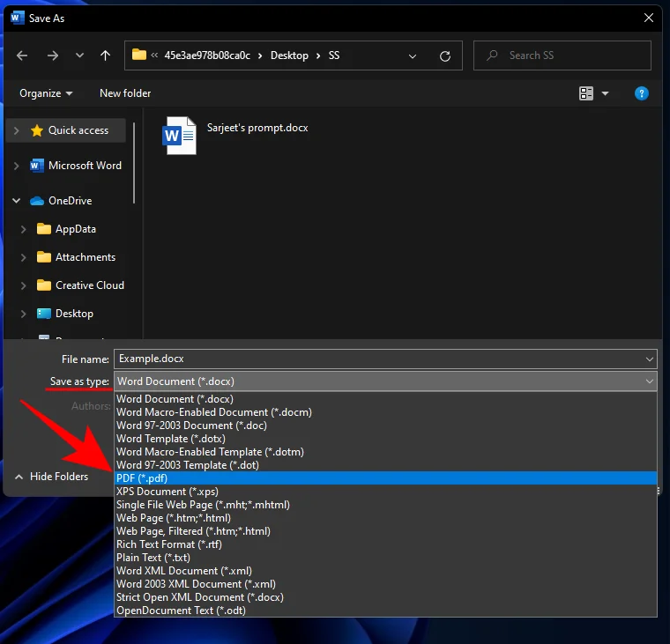
Task: Choose Word 2003 XML Document (*.xml)
Action: 385,584
